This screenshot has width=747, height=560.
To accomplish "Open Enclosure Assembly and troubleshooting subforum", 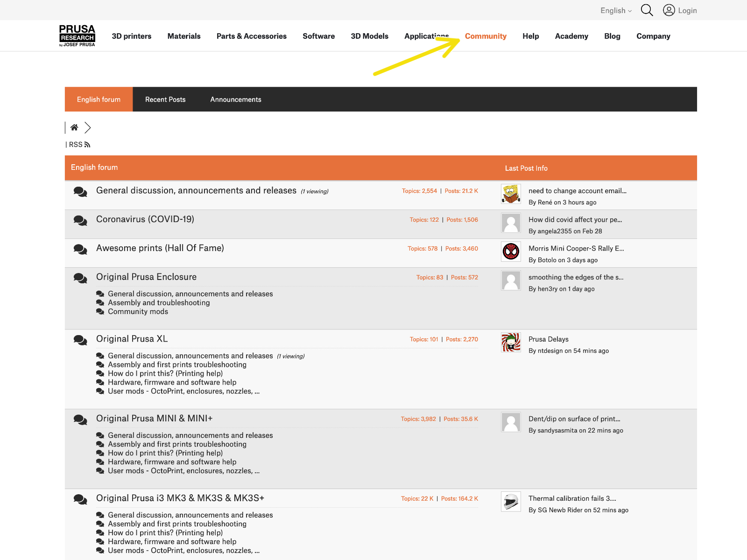I will [x=159, y=303].
